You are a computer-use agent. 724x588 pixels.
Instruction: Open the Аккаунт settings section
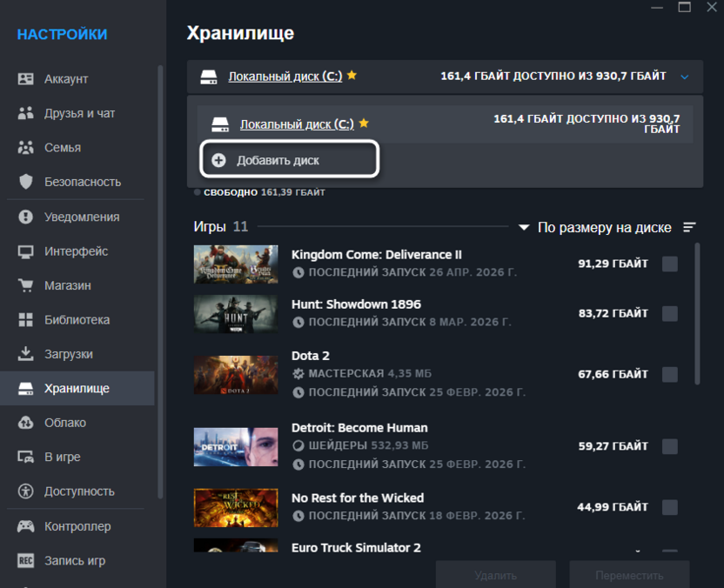[x=77, y=79]
